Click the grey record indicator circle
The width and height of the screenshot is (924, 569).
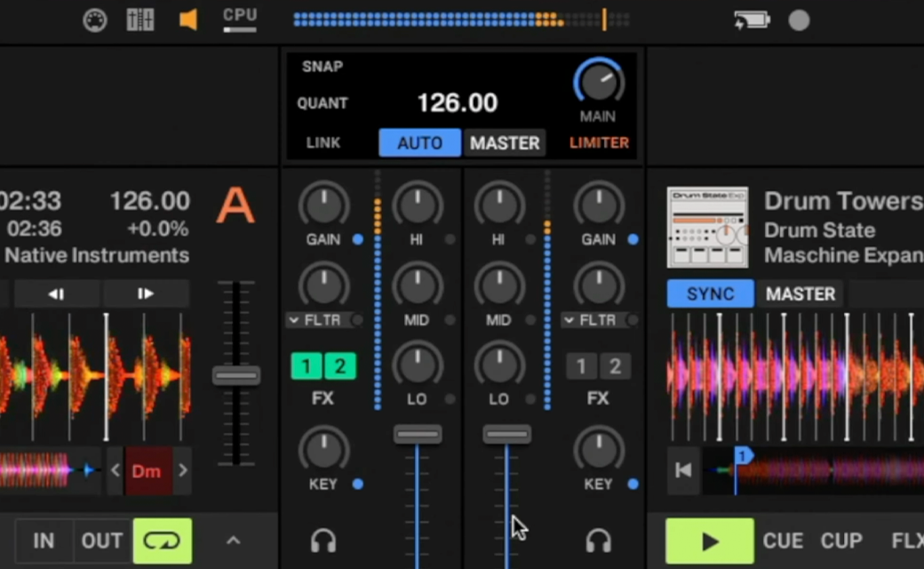[x=799, y=20]
